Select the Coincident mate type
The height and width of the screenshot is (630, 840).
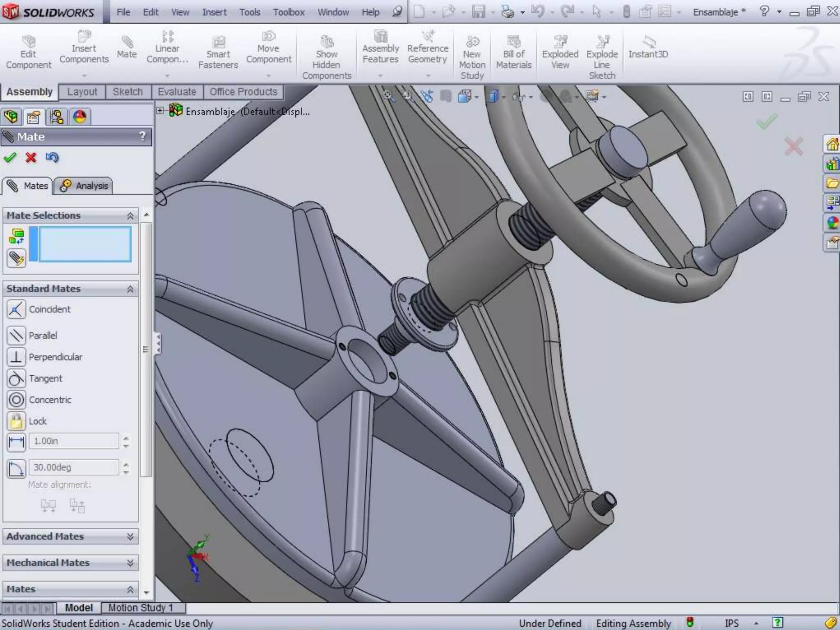point(16,309)
